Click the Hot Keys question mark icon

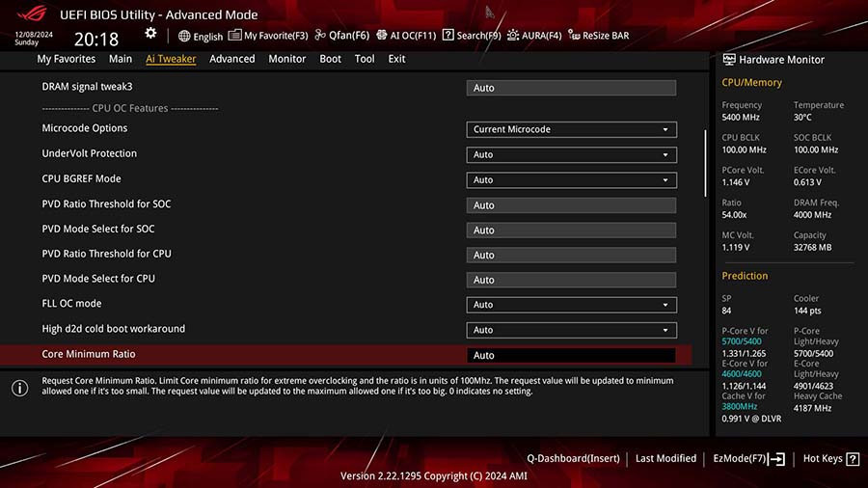tap(854, 459)
